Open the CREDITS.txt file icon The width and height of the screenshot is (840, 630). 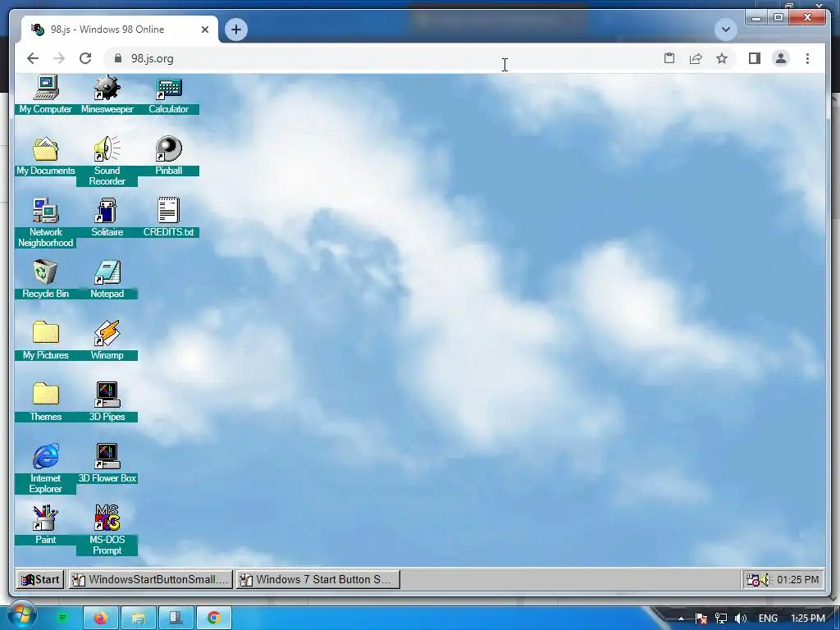click(x=169, y=218)
